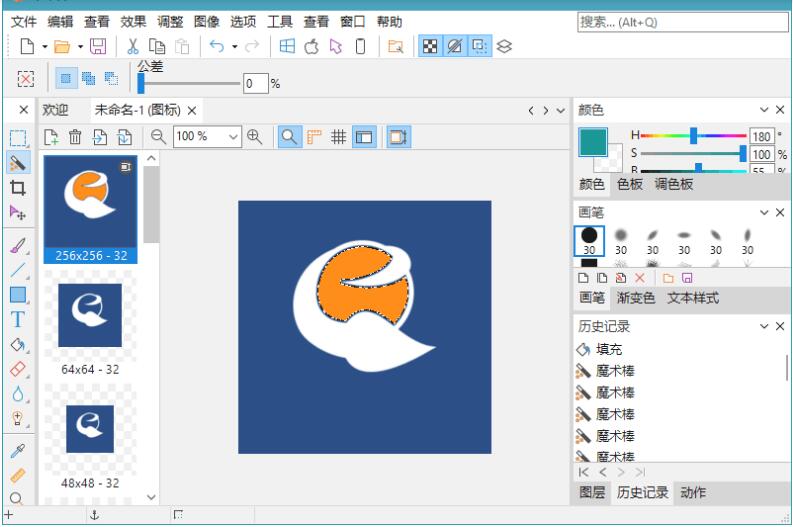Click the 搜索 search input field
Viewport: 793px width, 527px height.
[683, 22]
